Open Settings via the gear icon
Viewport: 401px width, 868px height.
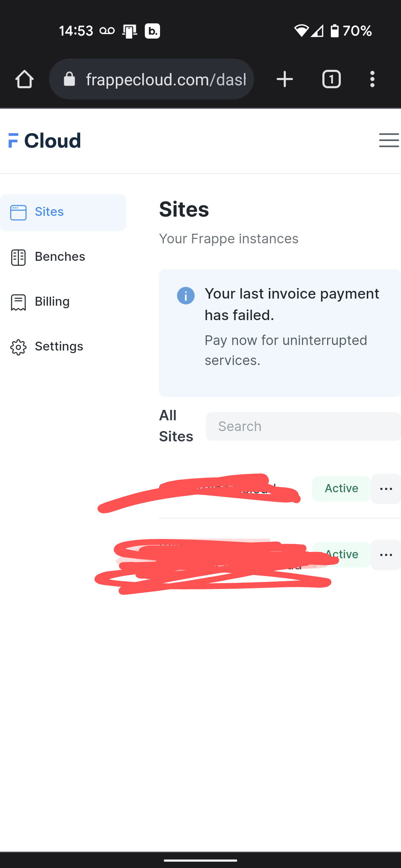pos(18,347)
